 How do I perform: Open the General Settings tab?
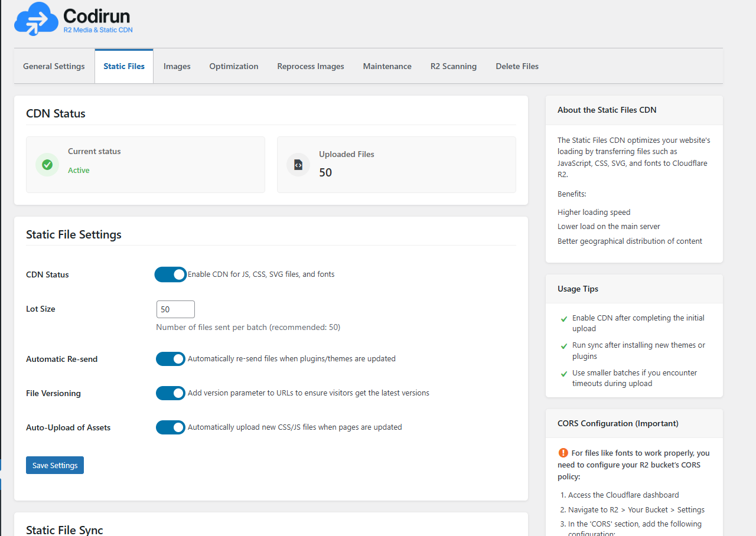click(54, 66)
